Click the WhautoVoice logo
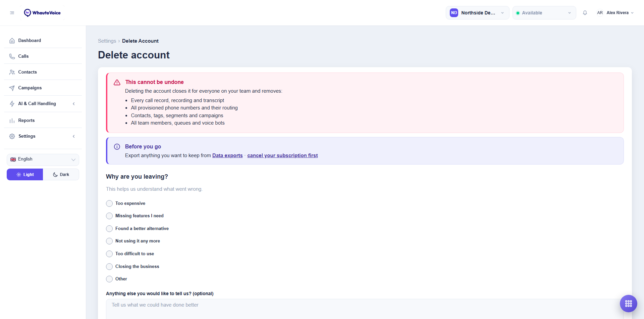 pos(42,13)
